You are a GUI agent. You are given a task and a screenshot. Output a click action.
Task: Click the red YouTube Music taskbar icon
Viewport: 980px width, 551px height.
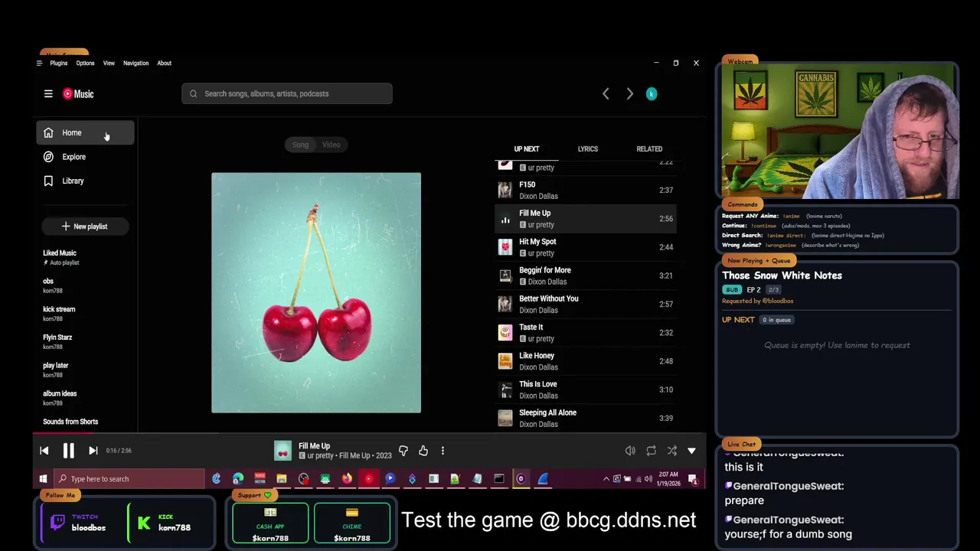pyautogui.click(x=368, y=479)
